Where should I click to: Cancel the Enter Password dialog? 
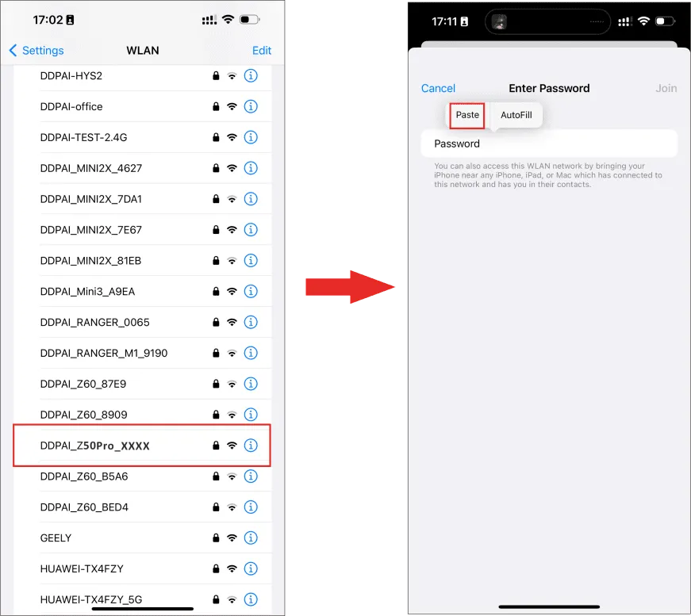click(x=438, y=89)
